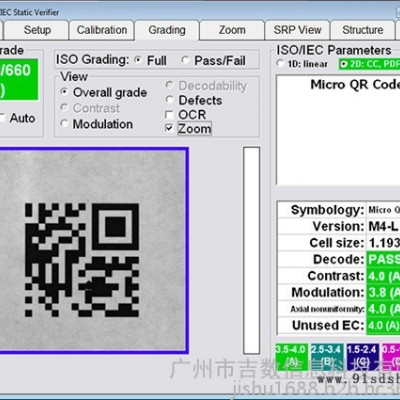Enable the OCR checkbox

tap(169, 115)
